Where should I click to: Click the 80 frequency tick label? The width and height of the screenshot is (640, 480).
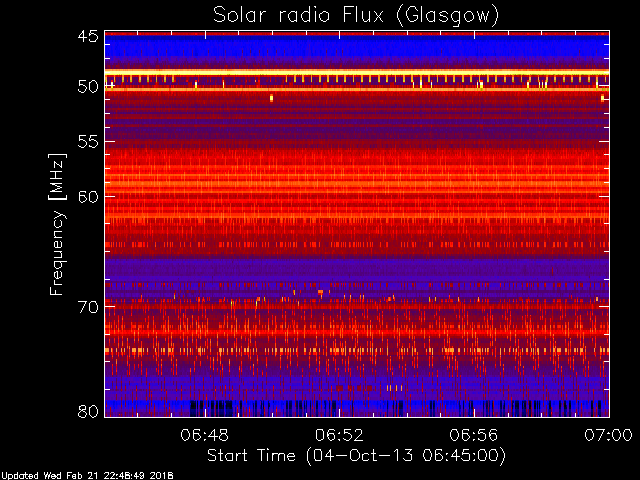point(88,411)
